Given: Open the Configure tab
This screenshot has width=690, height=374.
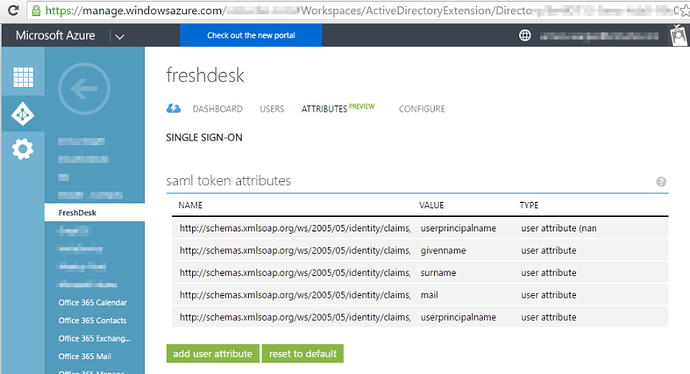Looking at the screenshot, I should 422,109.
